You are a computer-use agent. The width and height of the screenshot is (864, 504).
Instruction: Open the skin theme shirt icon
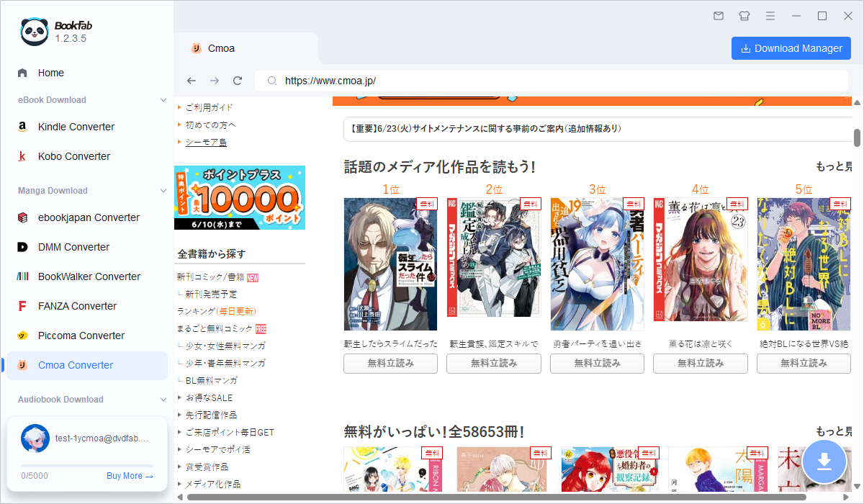point(744,16)
